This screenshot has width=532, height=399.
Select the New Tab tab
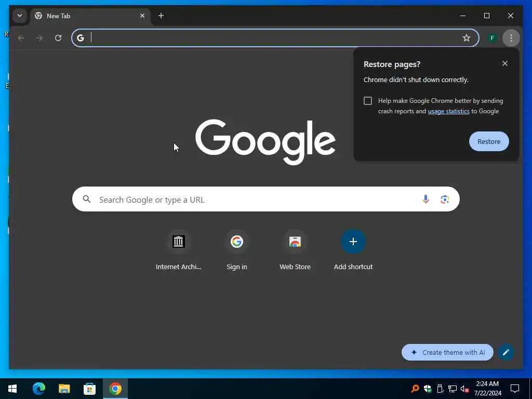[90, 16]
